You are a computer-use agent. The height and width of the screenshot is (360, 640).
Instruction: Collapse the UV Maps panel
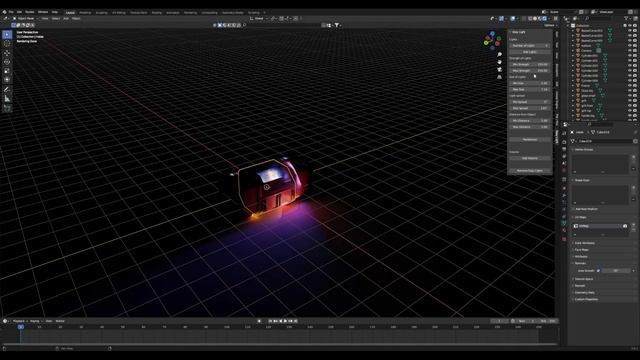point(580,218)
